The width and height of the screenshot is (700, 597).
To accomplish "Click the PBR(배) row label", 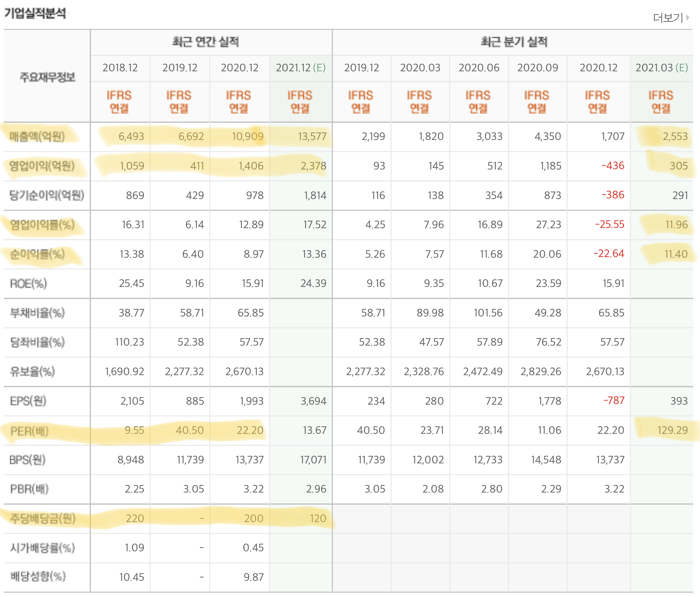I will [x=29, y=489].
